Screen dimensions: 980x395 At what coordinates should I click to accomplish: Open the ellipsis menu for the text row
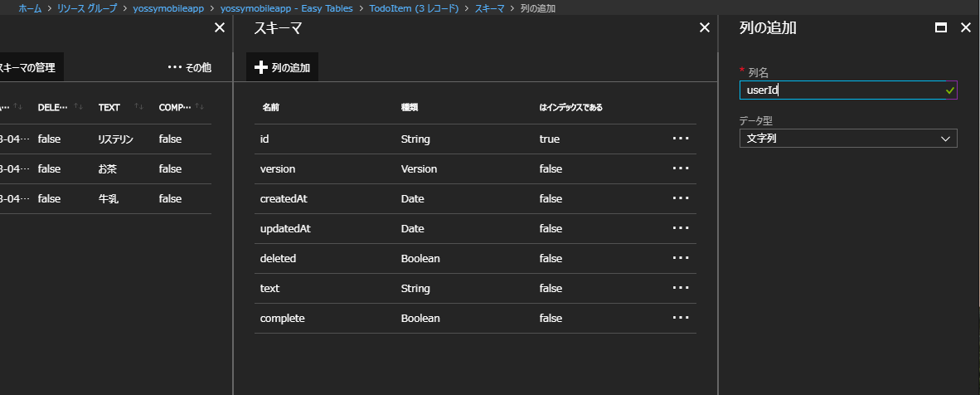[x=681, y=288]
